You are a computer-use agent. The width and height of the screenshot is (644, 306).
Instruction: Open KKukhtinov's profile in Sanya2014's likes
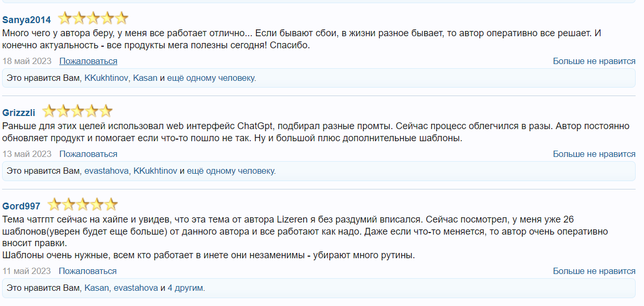[106, 78]
